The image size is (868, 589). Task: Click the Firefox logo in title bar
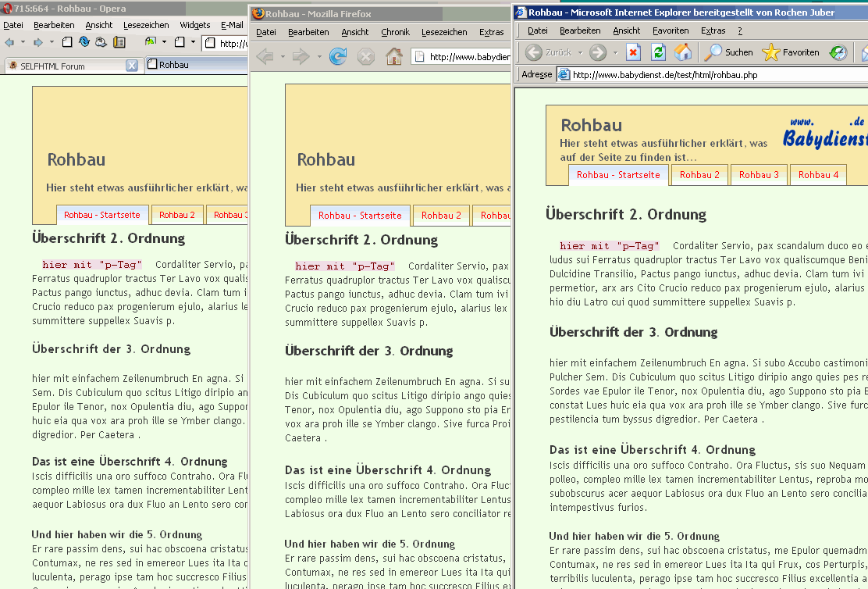258,13
